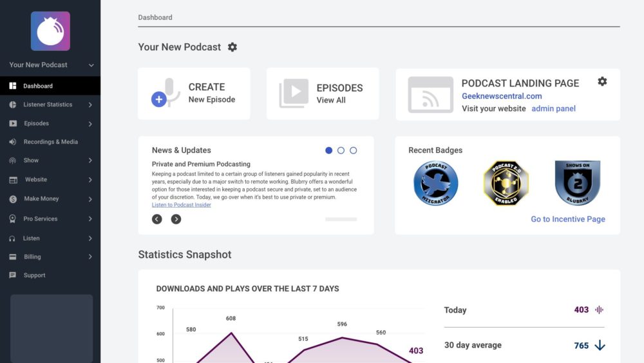Select the second news carousel dot
Screen dimensions: 644x363
[341, 150]
